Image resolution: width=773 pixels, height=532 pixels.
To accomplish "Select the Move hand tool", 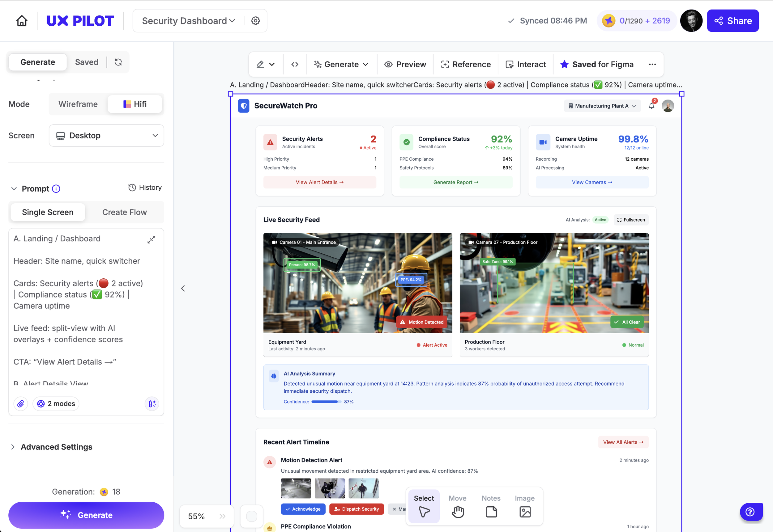I will pos(457,506).
